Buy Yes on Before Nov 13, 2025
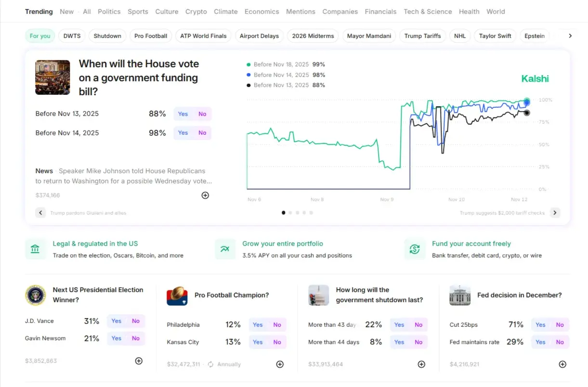This screenshot has width=588, height=387. point(183,114)
